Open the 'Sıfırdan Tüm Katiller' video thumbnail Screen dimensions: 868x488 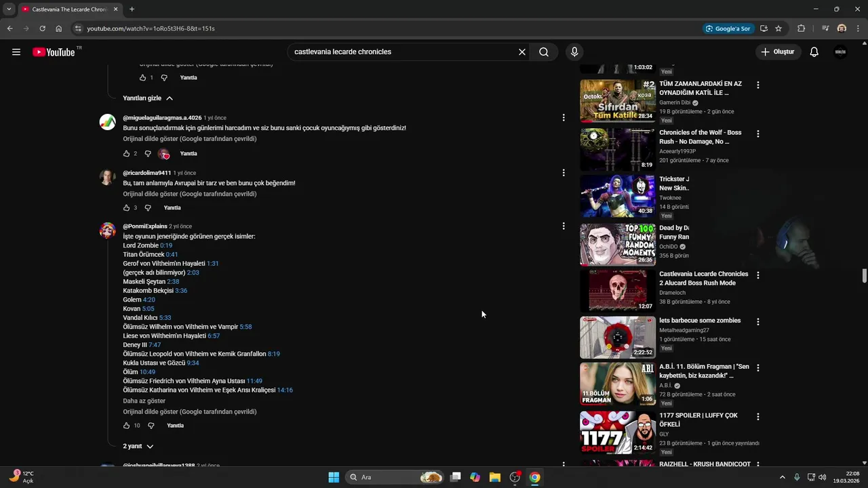point(618,101)
